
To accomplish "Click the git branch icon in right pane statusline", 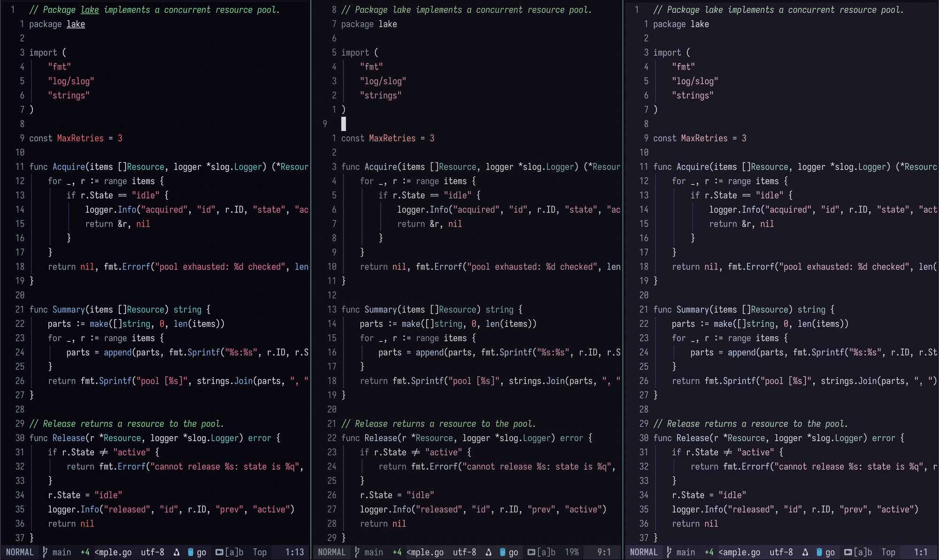I will click(669, 552).
